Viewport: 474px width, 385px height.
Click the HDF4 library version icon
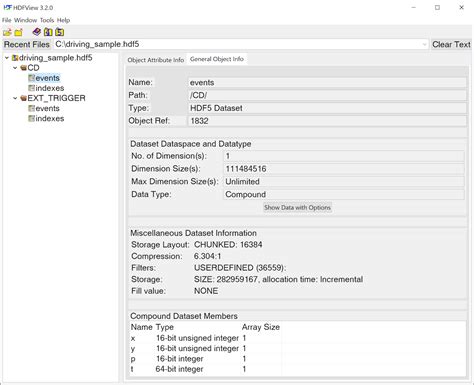coord(48,32)
